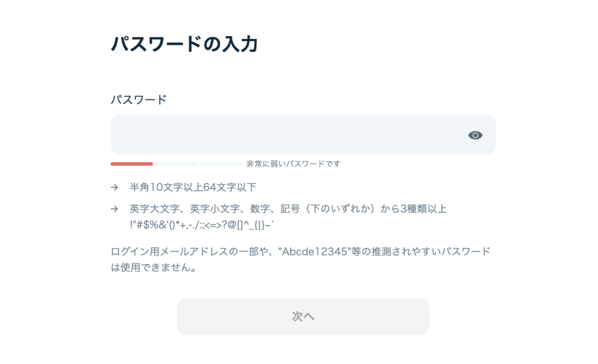Viewport: 598px width, 364px height.
Task: Click the 次へ button
Action: click(303, 316)
